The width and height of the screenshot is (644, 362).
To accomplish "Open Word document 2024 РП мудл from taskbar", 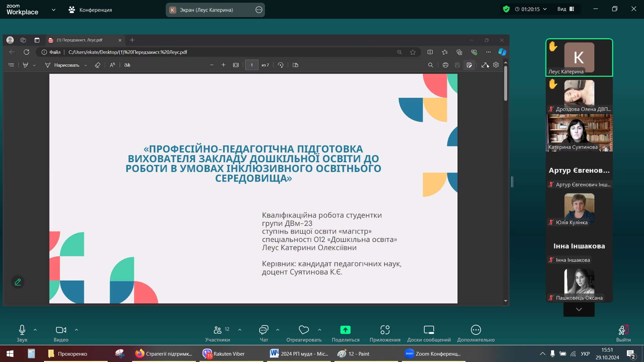I will [299, 354].
